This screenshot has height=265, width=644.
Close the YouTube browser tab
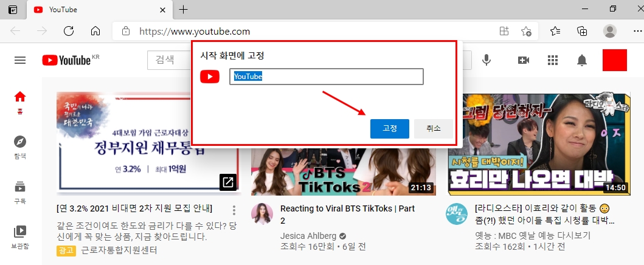click(x=162, y=10)
